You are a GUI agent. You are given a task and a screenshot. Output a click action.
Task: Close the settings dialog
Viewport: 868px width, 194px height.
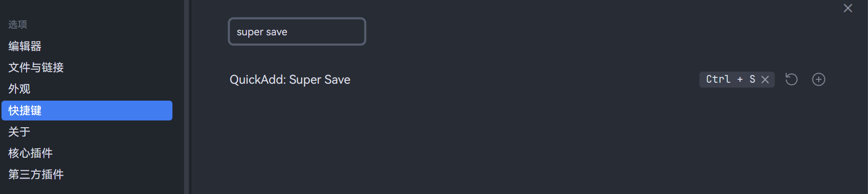coord(848,8)
